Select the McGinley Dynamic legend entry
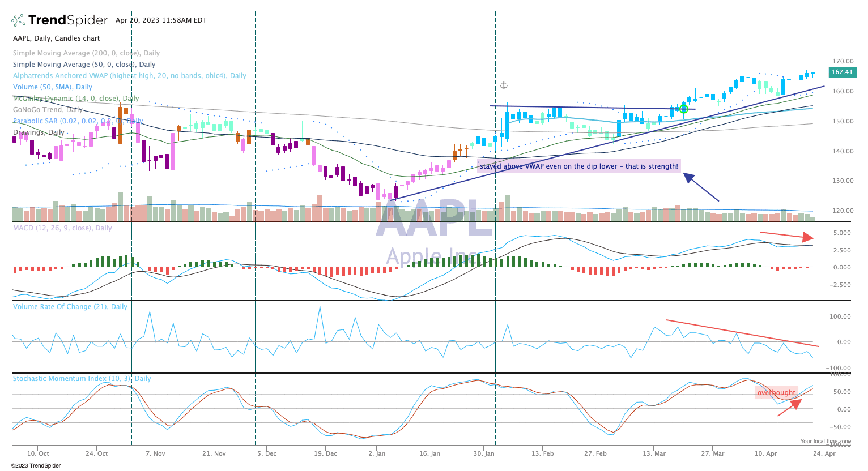The width and height of the screenshot is (868, 471). tap(76, 99)
